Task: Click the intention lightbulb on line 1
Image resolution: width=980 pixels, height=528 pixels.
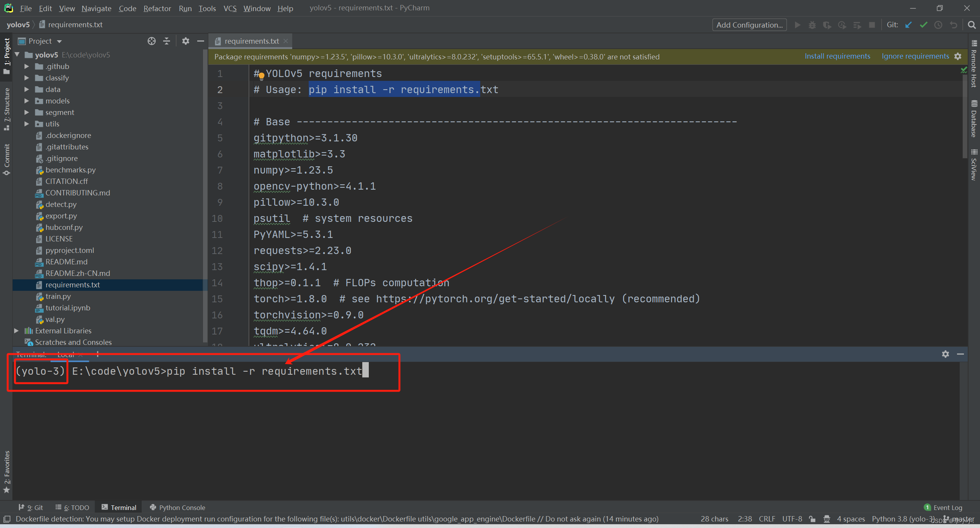Action: point(262,76)
